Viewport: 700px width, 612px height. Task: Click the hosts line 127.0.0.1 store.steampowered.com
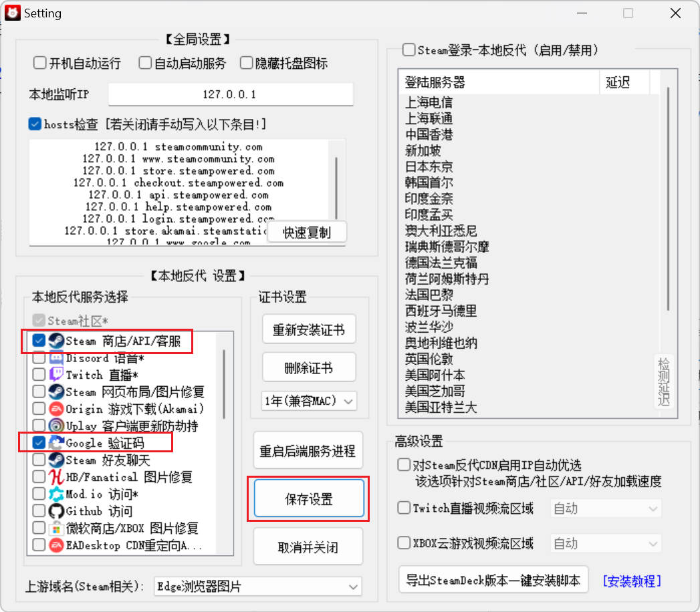click(x=179, y=171)
